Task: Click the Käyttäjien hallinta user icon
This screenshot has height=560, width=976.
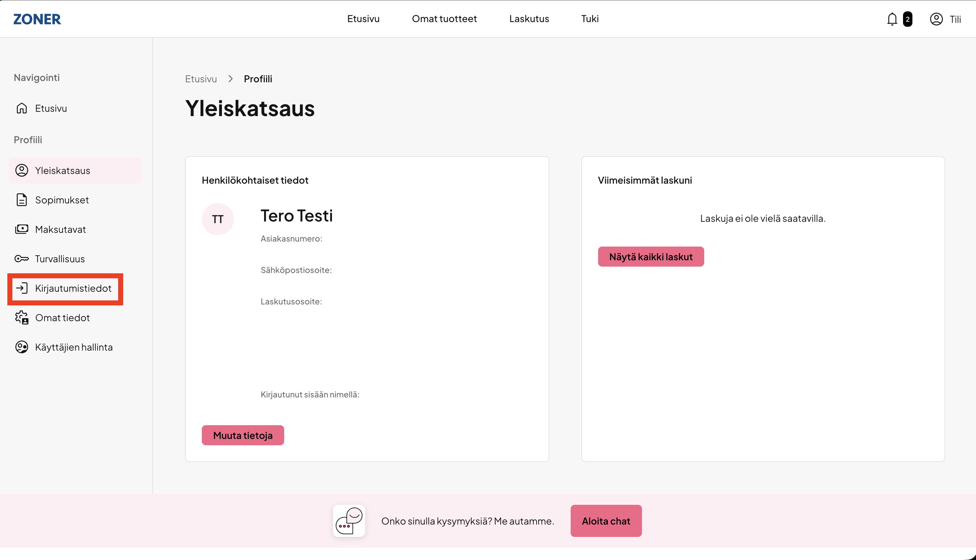Action: (x=21, y=347)
